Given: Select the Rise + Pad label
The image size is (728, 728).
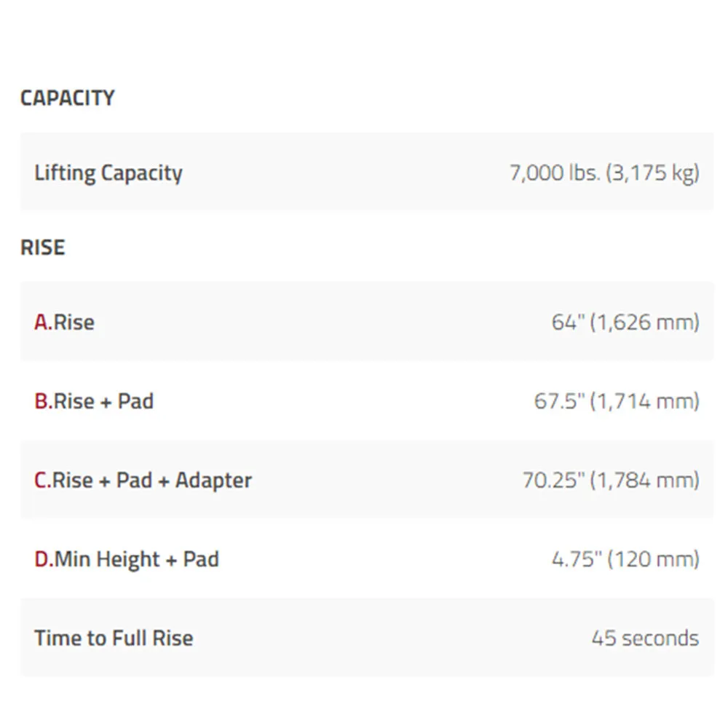Looking at the screenshot, I should coord(103,401).
